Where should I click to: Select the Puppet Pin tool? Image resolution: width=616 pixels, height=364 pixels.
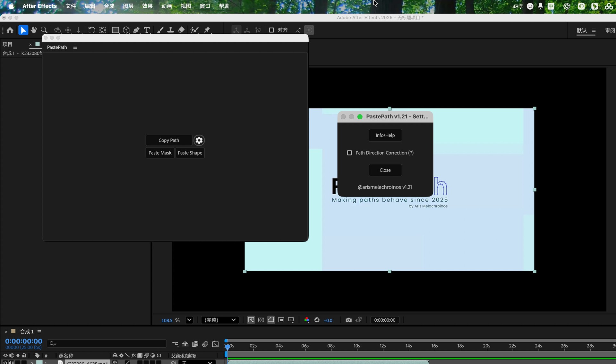pyautogui.click(x=207, y=30)
